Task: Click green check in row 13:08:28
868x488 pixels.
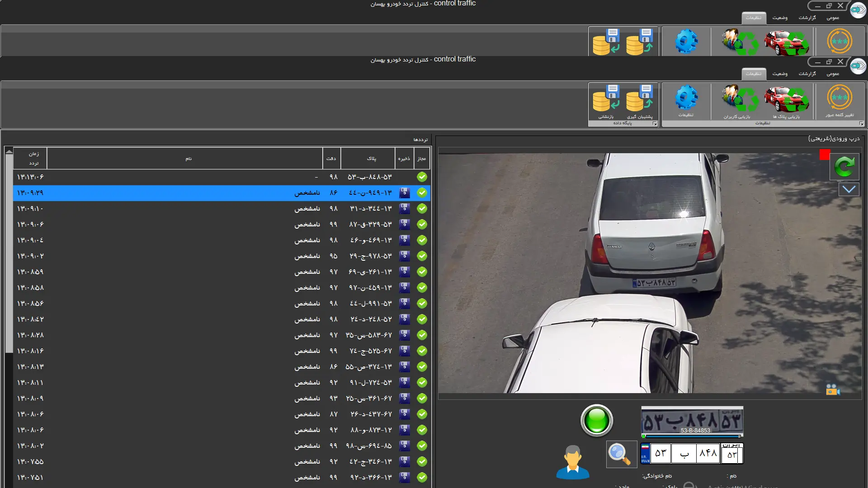Action: [x=422, y=335]
